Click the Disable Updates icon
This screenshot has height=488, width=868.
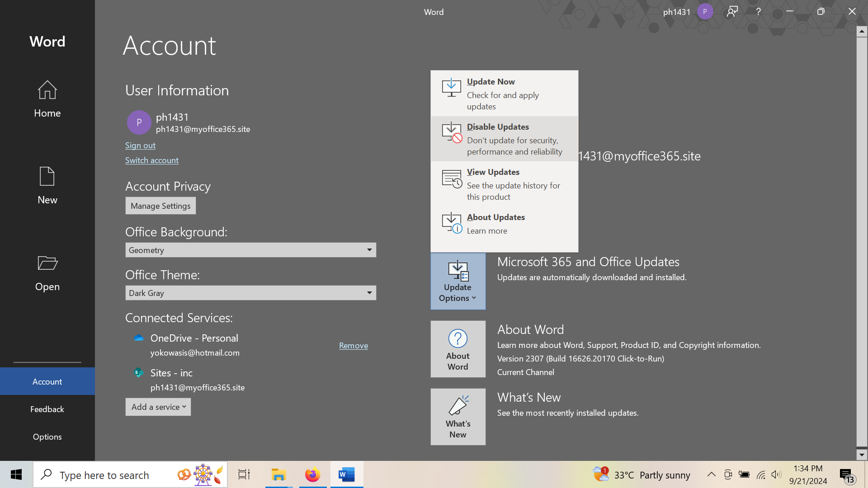(451, 132)
